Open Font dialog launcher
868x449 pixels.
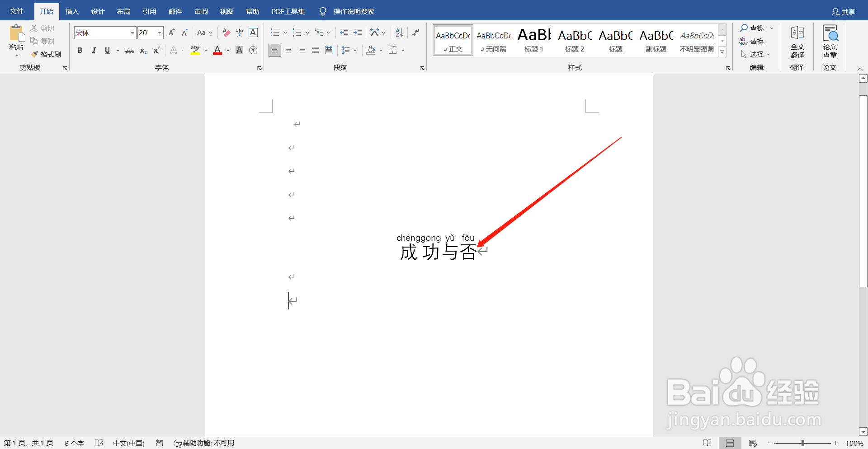(x=259, y=68)
